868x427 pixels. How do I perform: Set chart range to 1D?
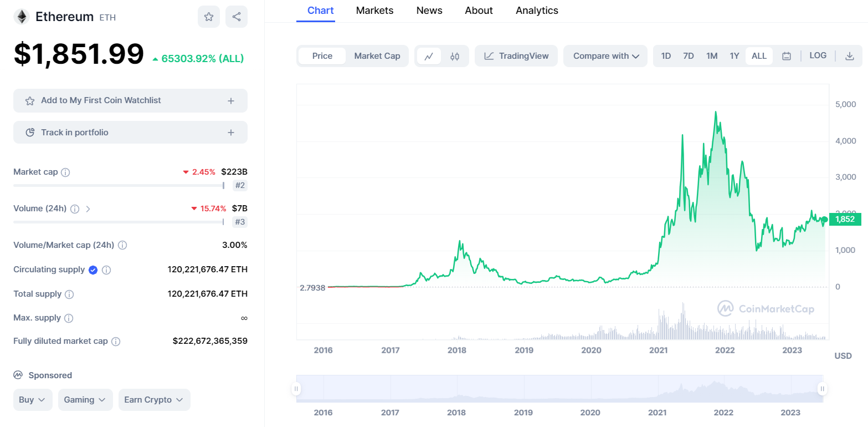(666, 56)
